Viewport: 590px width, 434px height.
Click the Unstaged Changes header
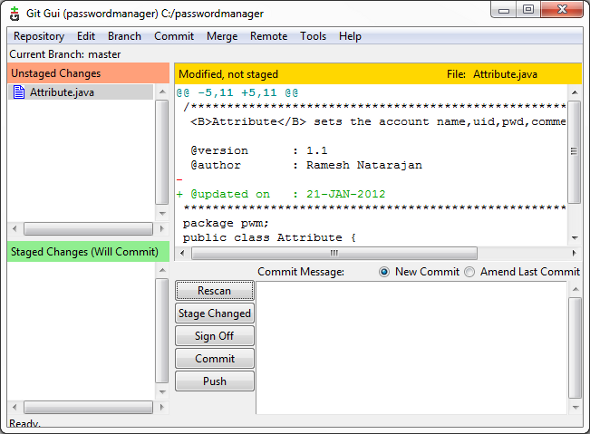(88, 73)
